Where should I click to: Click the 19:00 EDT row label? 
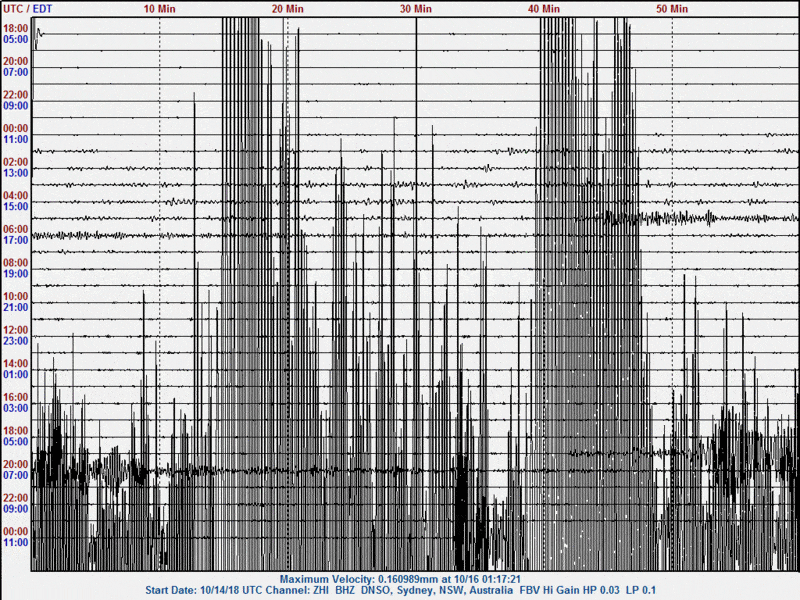pyautogui.click(x=15, y=274)
